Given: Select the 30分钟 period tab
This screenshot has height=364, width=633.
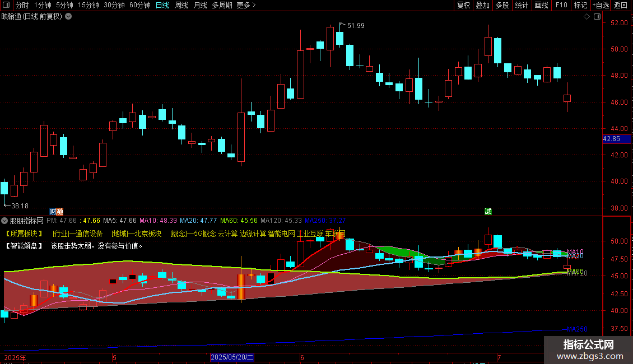Looking at the screenshot, I should 114,5.
